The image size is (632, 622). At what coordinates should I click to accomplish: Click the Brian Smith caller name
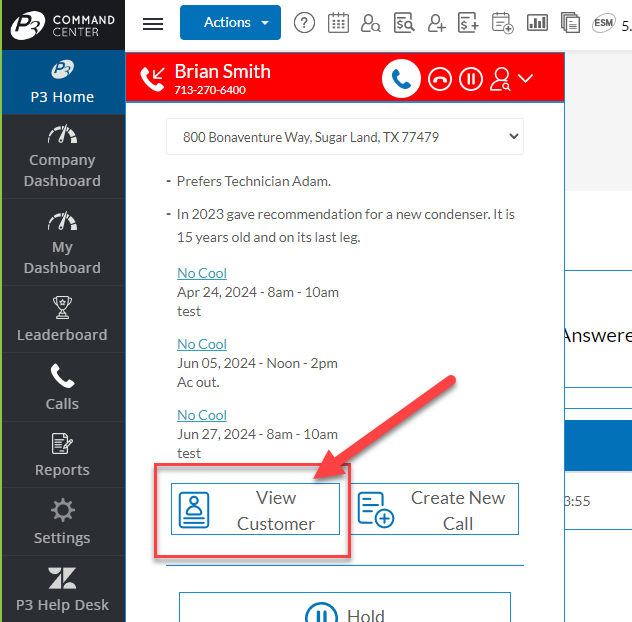click(222, 72)
